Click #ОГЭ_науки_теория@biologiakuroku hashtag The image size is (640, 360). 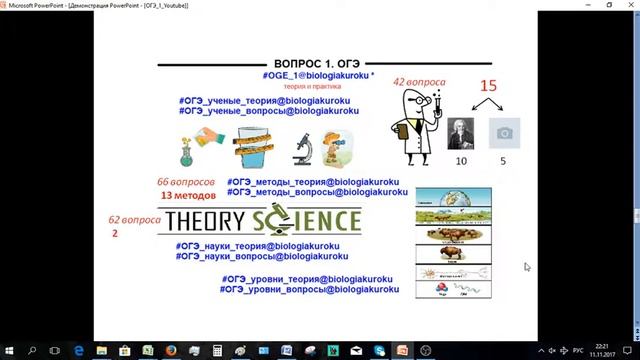point(258,246)
